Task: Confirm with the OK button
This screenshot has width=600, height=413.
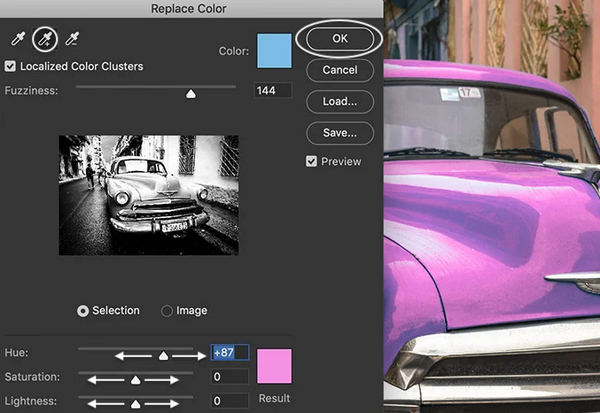Action: tap(340, 39)
